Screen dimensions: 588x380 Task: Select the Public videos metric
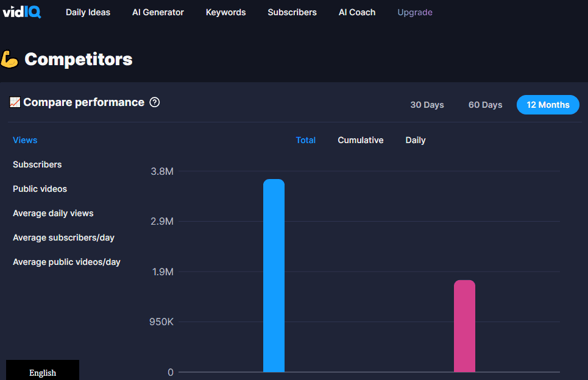[x=40, y=189]
